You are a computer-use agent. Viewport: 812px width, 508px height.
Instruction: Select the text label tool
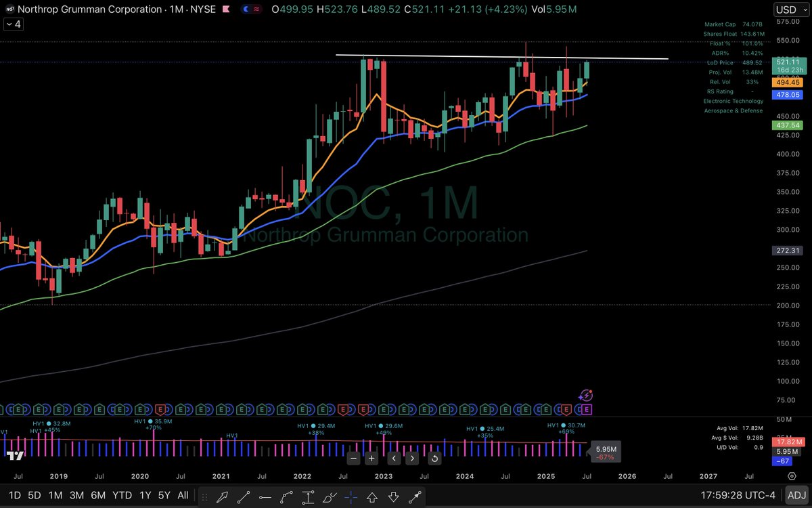click(x=309, y=496)
